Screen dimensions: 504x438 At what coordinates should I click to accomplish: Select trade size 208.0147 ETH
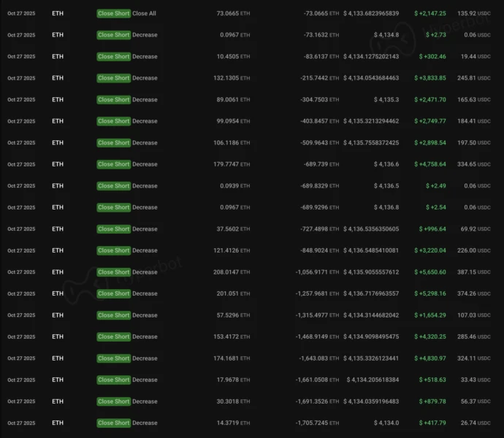[x=232, y=272]
